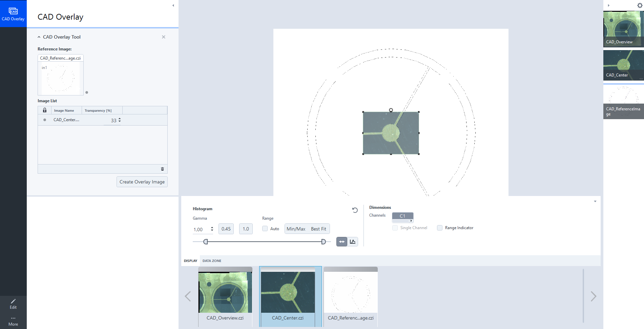The height and width of the screenshot is (329, 644).
Task: Reset the histogram with the circular arrow icon
Action: tap(355, 210)
